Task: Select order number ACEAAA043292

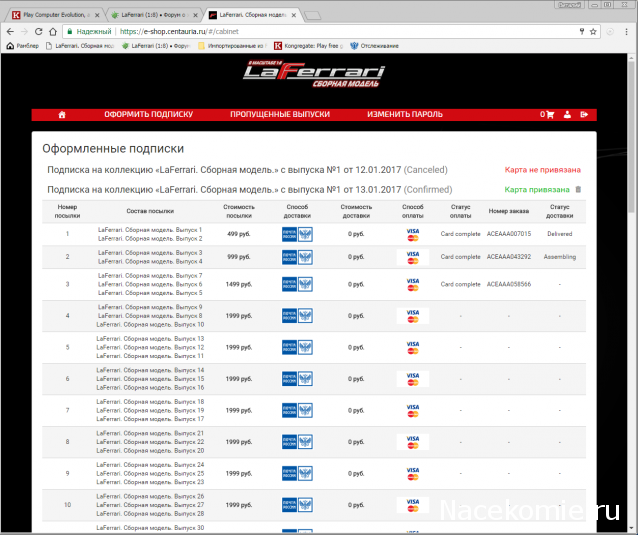Action: 509,257
